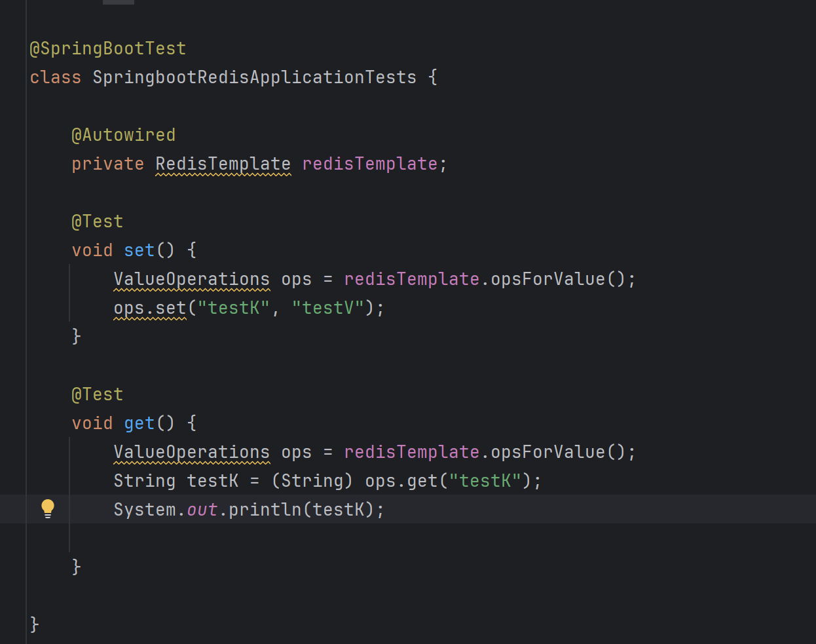Click opsForValue() call in set method
This screenshot has height=644, width=816.
(x=559, y=279)
